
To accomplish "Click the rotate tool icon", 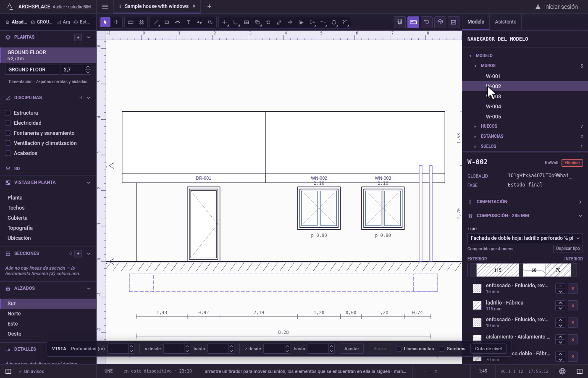I will pos(268,22).
